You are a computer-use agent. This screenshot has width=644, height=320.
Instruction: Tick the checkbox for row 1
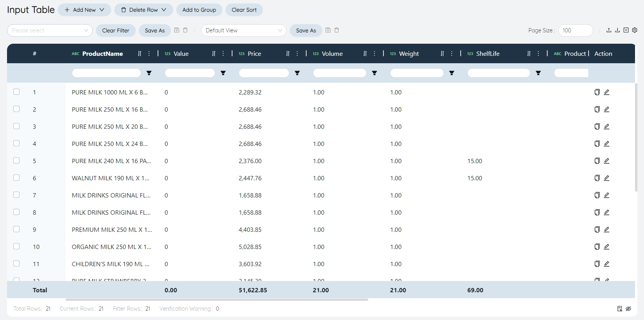[16, 92]
